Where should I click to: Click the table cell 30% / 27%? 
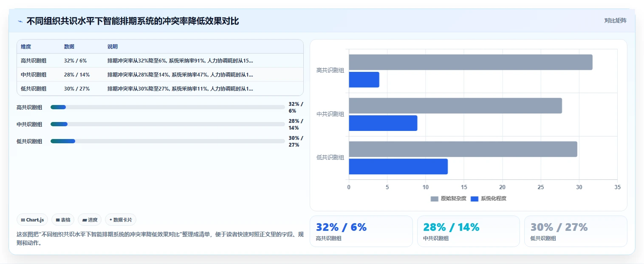pos(77,88)
